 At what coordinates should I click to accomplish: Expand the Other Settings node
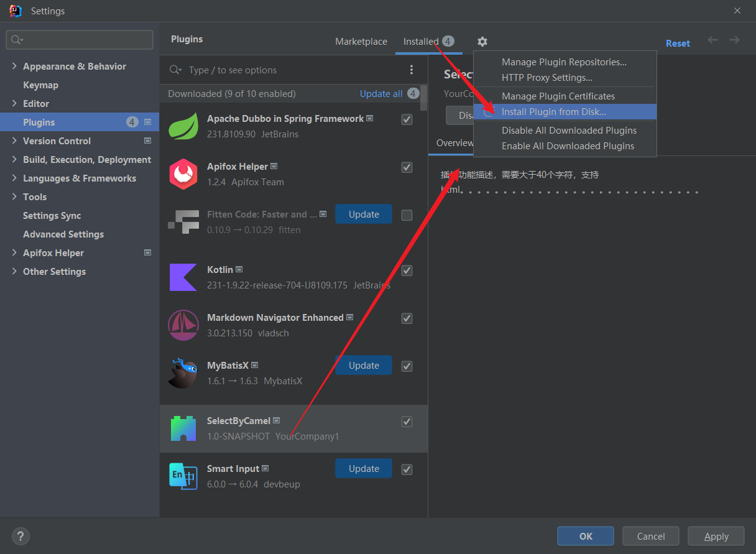pyautogui.click(x=14, y=271)
